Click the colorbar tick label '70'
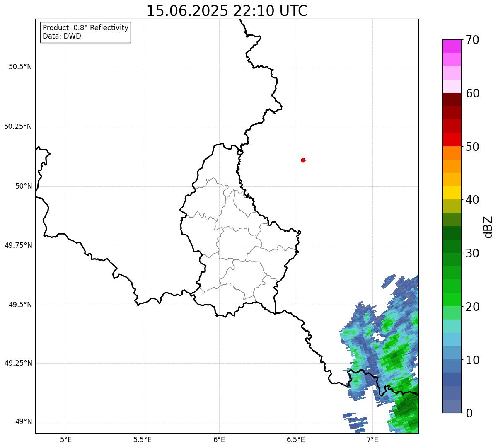This screenshot has width=498, height=448. click(x=472, y=40)
